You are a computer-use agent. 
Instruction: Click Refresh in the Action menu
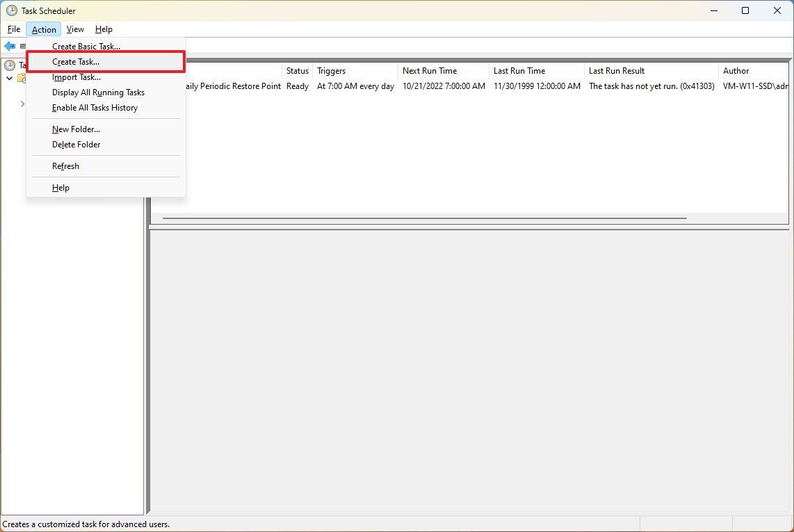[65, 166]
